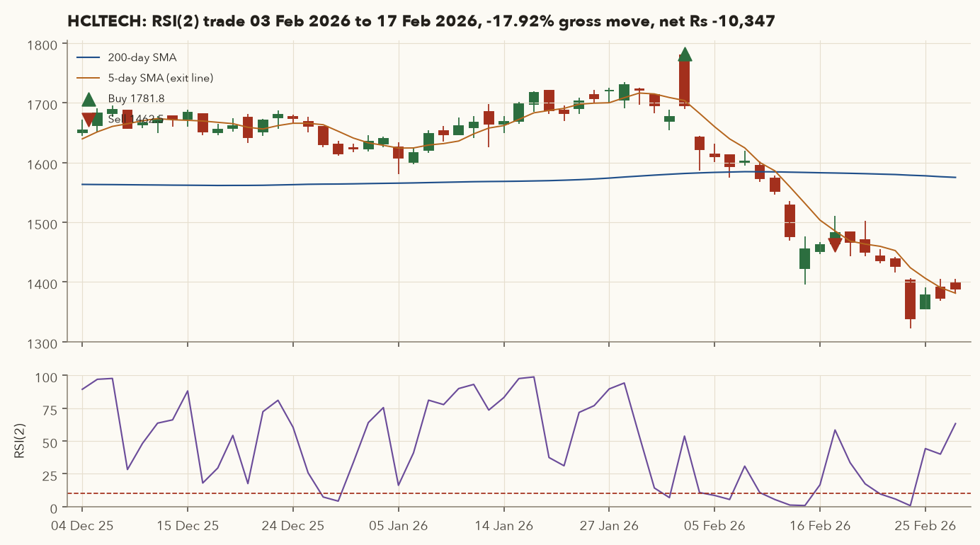980x545 pixels.
Task: Click the "05 Jan 26" date label
Action: coord(399,527)
